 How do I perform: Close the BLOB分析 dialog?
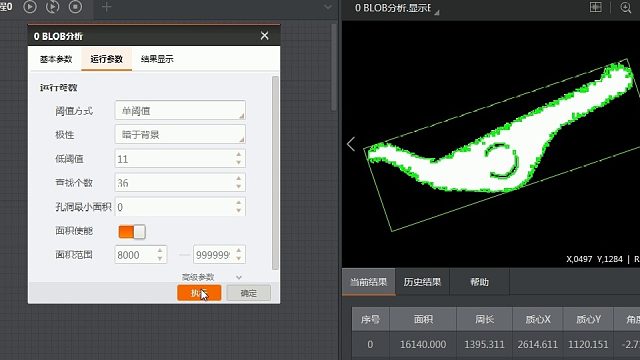[x=264, y=36]
